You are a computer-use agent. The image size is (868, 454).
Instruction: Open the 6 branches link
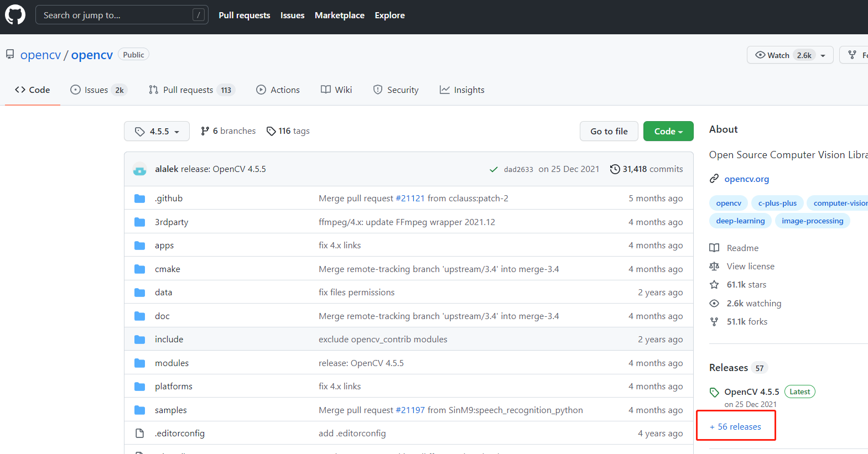pyautogui.click(x=228, y=131)
